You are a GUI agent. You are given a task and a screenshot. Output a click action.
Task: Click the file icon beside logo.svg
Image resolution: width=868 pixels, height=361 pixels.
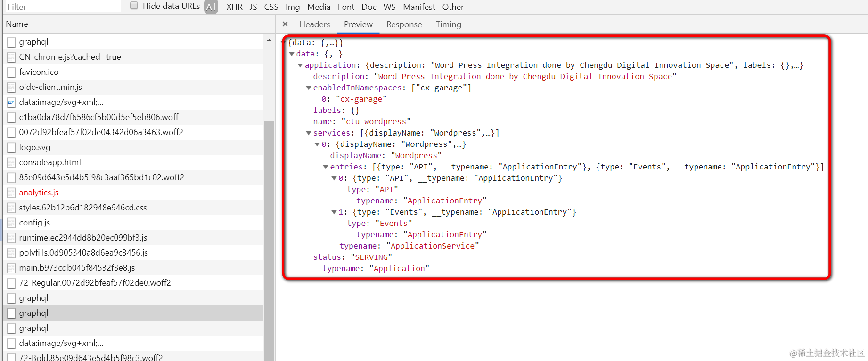[x=11, y=147]
